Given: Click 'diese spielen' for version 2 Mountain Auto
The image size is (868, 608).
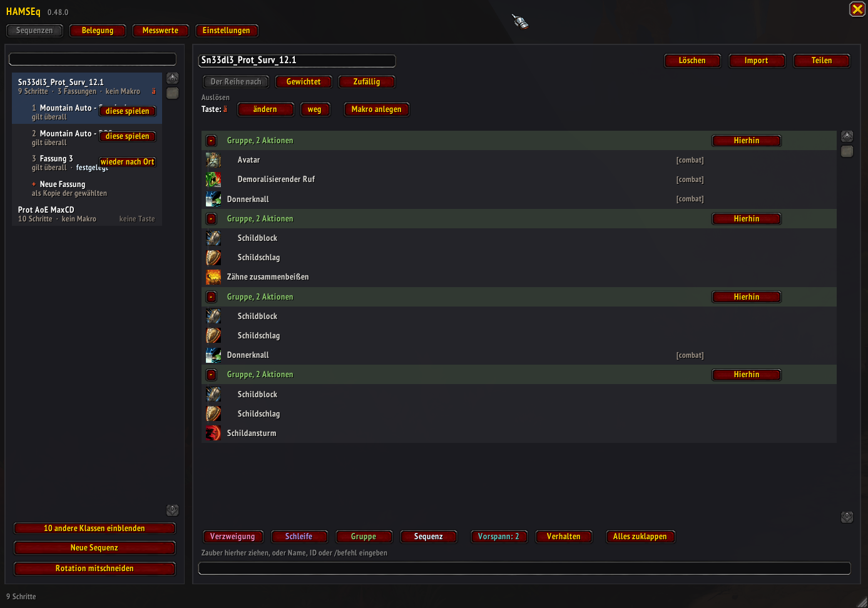Looking at the screenshot, I should tap(128, 136).
